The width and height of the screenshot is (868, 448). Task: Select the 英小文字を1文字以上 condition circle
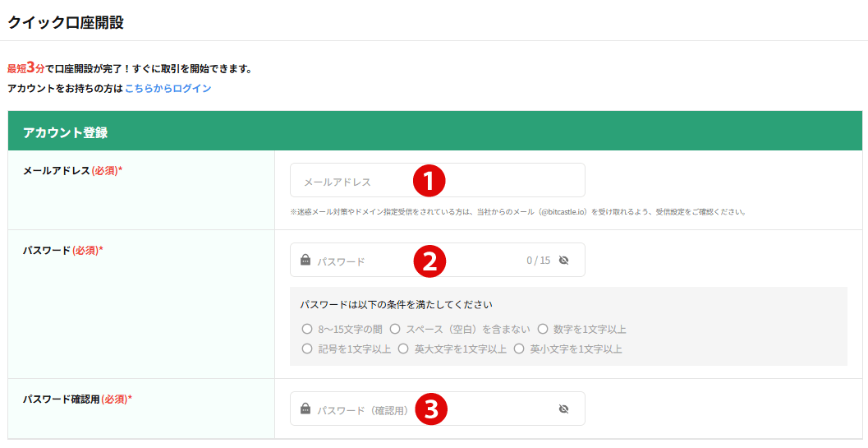click(519, 349)
